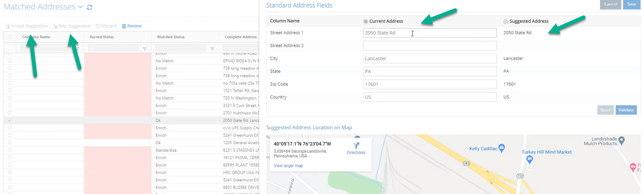Screen dimensions: 644x194
Task: Uncheck the 2050 State Rd row checkbox
Action: 10,120
